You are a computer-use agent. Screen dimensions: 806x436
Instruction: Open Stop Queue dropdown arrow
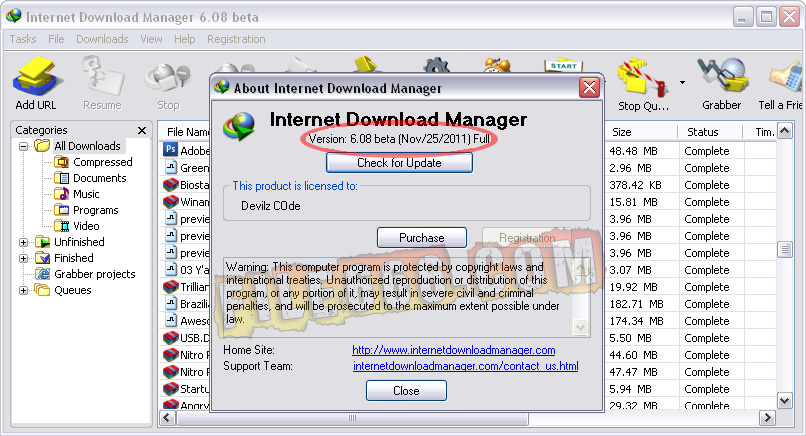(x=682, y=82)
